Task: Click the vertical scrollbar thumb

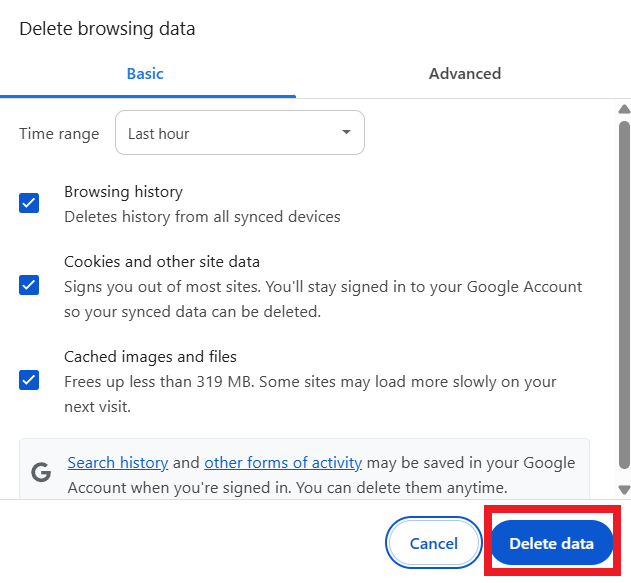Action: (x=624, y=295)
